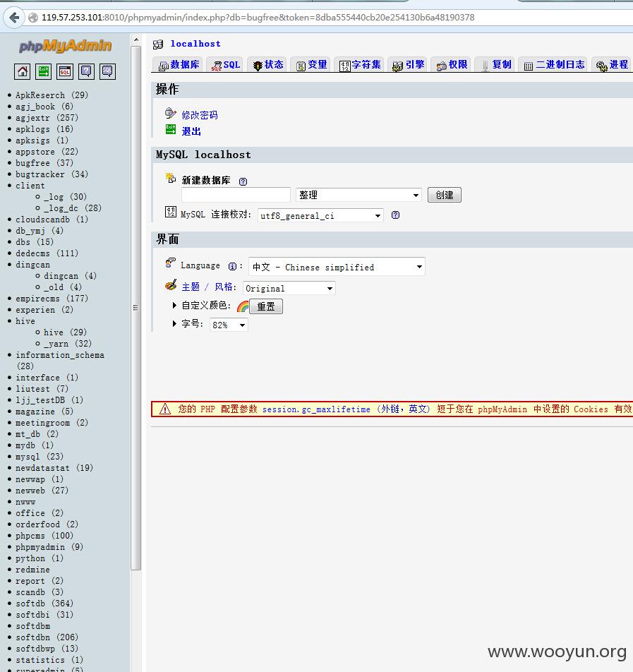The width and height of the screenshot is (633, 672).
Task: Select the information_schema database
Action: tap(60, 355)
